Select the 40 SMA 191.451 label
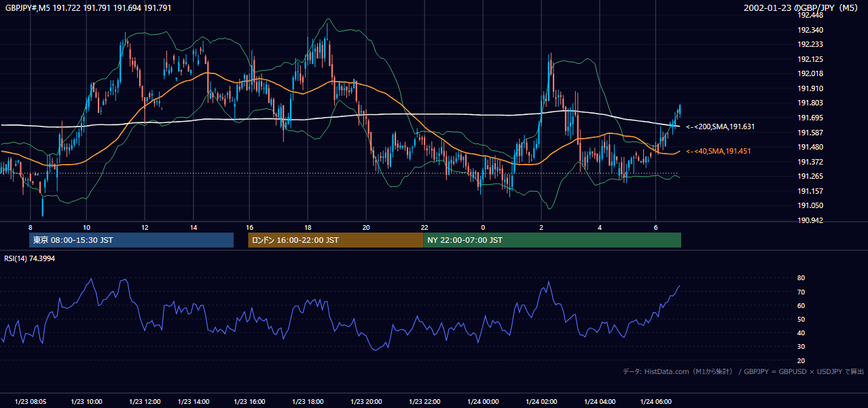The image size is (868, 408). (x=719, y=151)
